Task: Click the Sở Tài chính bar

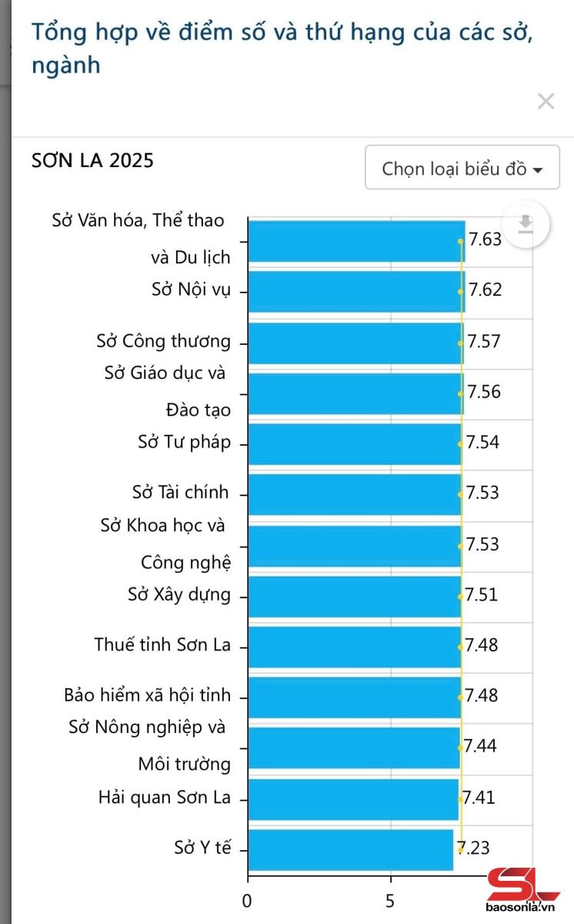Action: pyautogui.click(x=355, y=494)
